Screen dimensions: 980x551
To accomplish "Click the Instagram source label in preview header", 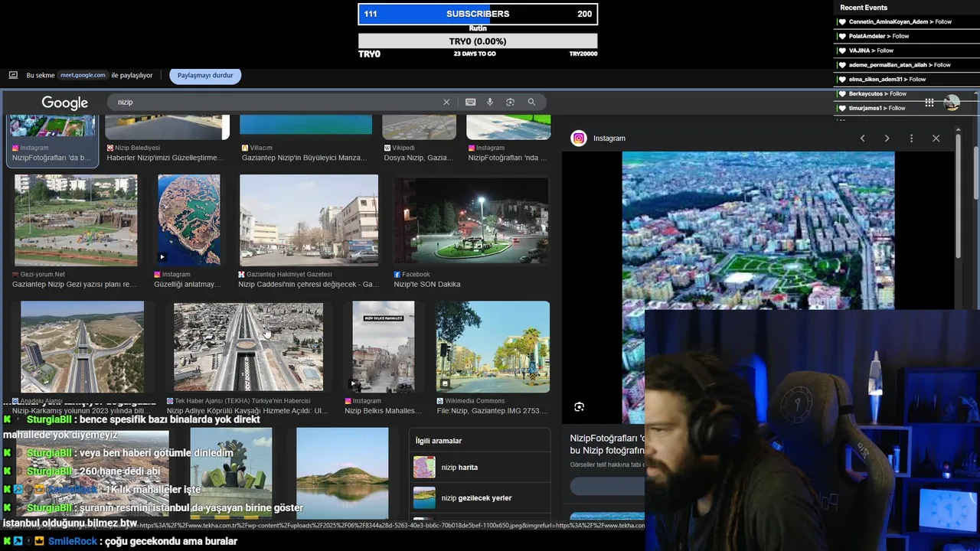I will point(609,139).
